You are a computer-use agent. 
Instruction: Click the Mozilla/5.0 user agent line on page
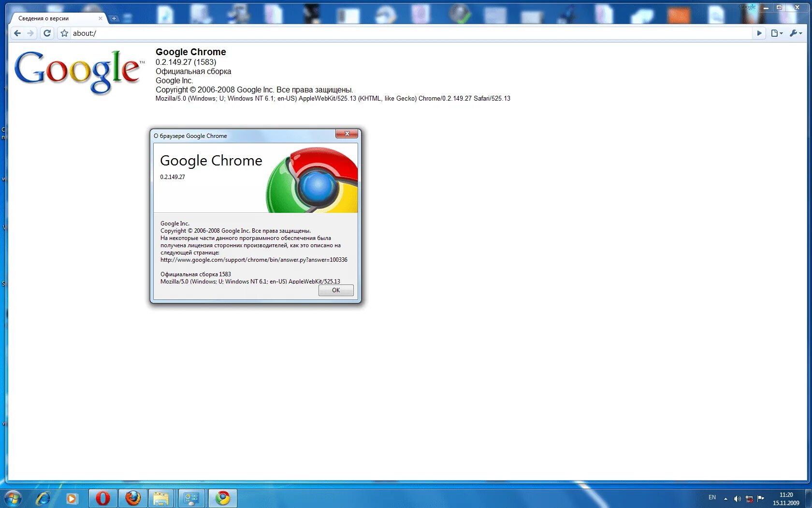pyautogui.click(x=333, y=98)
